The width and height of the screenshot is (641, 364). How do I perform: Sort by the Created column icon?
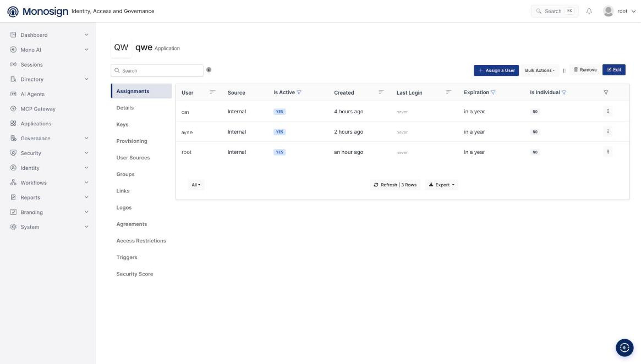pos(381,92)
